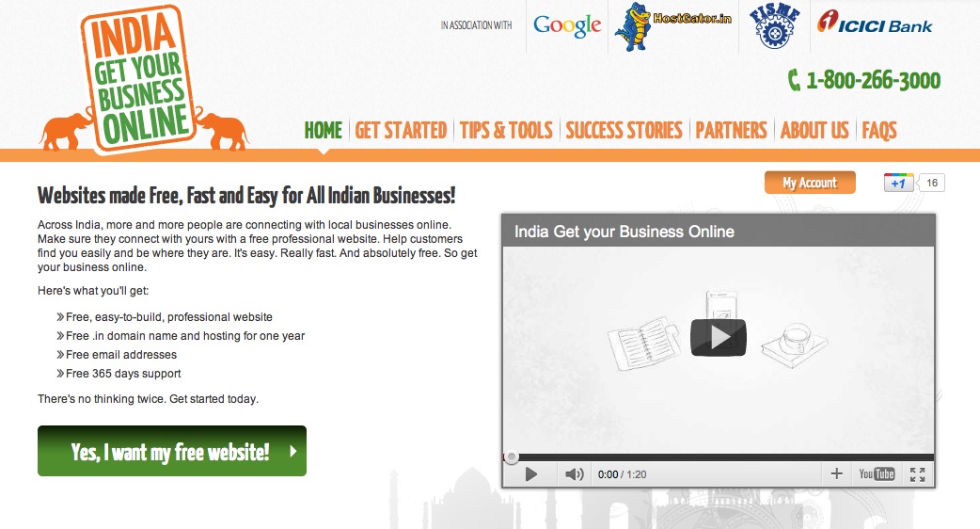Image resolution: width=980 pixels, height=529 pixels.
Task: Open the Get Started menu item
Action: (401, 130)
